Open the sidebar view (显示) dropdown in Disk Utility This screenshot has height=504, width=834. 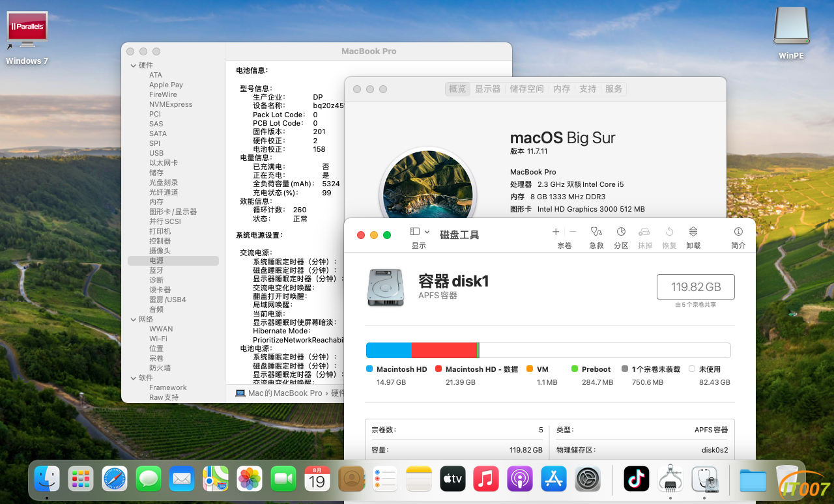point(419,232)
